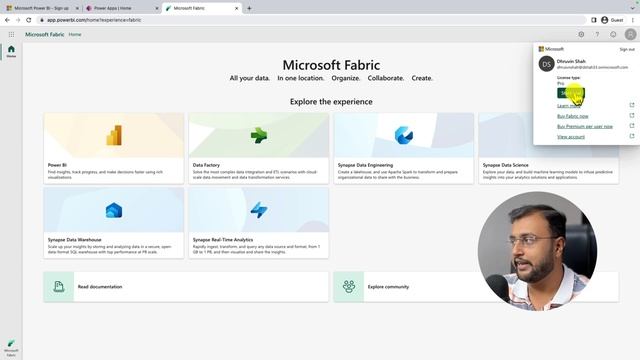
Task: Click the Power BI card title
Action: click(x=57, y=165)
